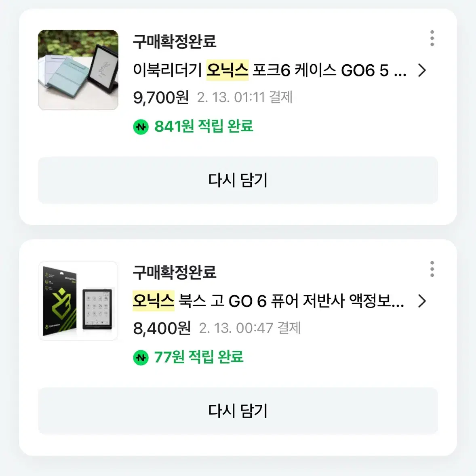This screenshot has height=476, width=476.
Task: Click the '구매확정완료' status label on the second order
Action: click(175, 273)
